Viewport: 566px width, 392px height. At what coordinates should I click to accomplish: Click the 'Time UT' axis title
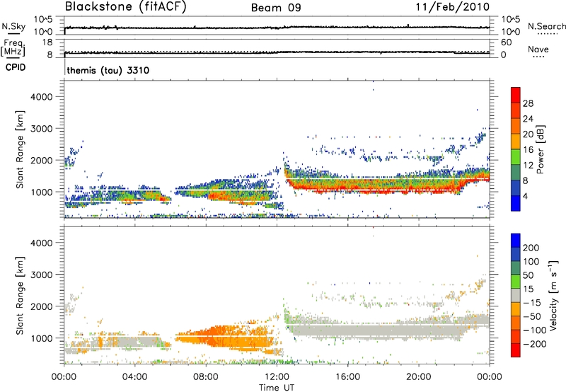pyautogui.click(x=277, y=388)
